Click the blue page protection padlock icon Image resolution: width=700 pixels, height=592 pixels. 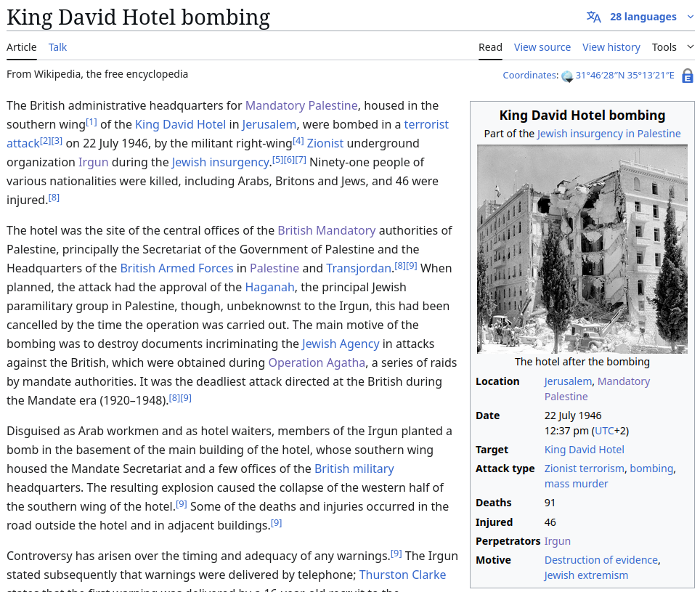coord(688,76)
